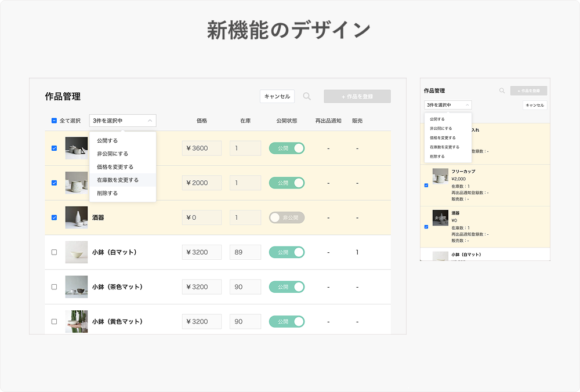
Task: Check the 小鉢（茶色マット） row checkbox
Action: click(x=54, y=286)
